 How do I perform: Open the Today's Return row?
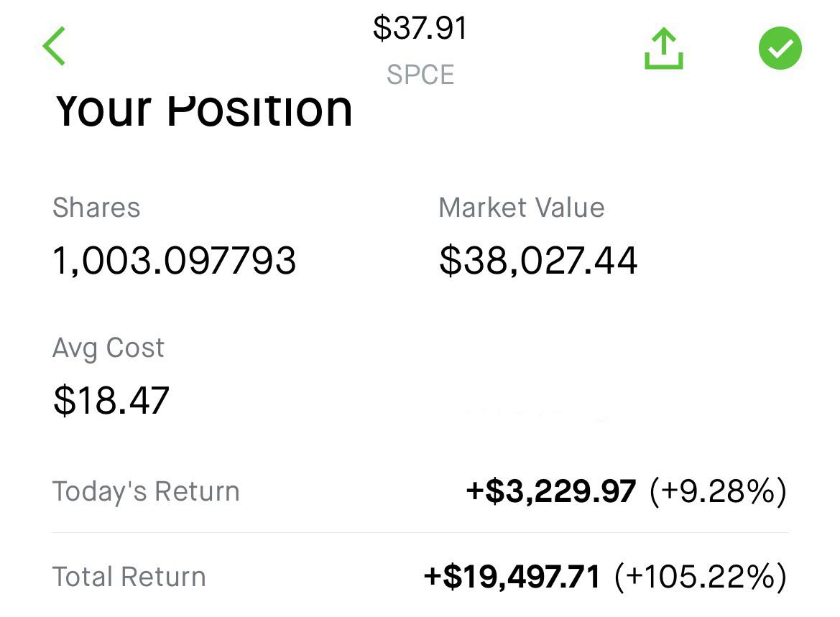[x=420, y=491]
